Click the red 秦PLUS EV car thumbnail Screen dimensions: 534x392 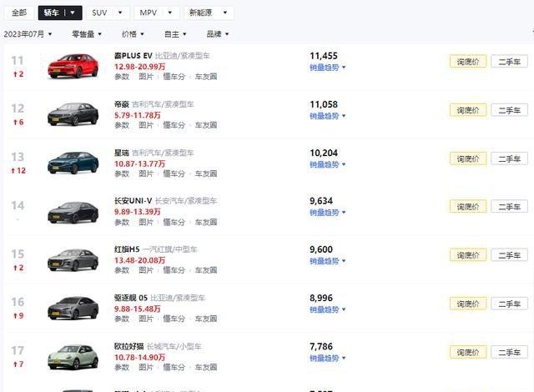(73, 66)
